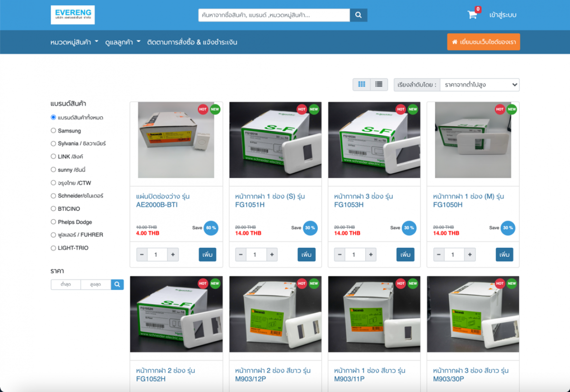The width and height of the screenshot is (570, 392).
Task: Add FG1053H to cart
Action: tap(405, 254)
